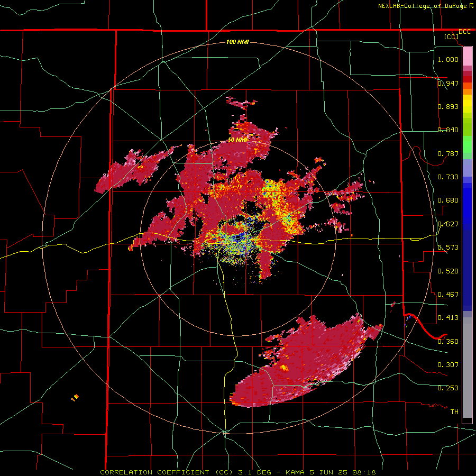Select the 1.000 legend value
Image resolution: width=476 pixels, height=476 pixels.
click(448, 59)
